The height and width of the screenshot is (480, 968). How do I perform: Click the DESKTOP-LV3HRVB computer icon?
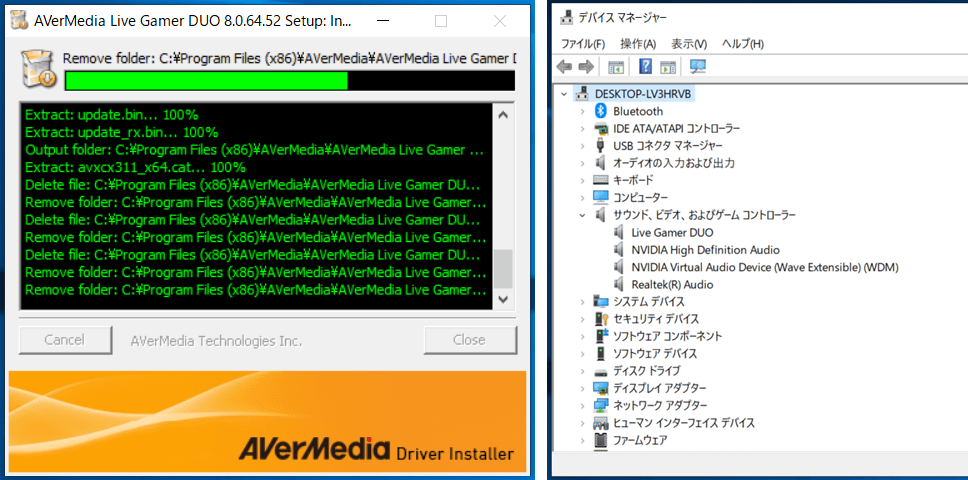pyautogui.click(x=582, y=94)
